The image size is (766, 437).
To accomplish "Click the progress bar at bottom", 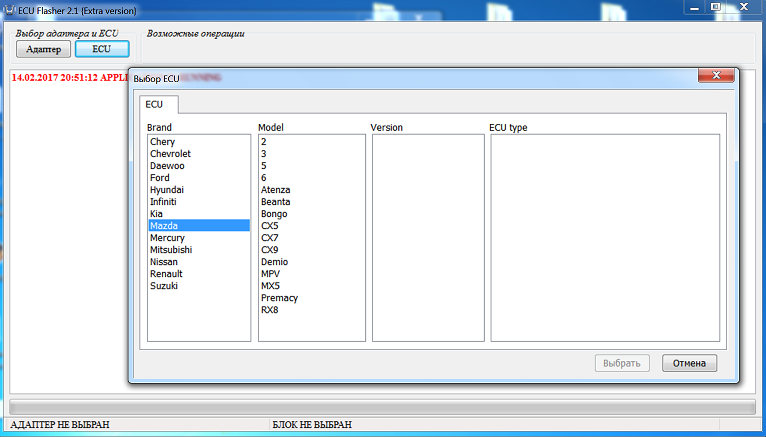I will click(x=383, y=407).
